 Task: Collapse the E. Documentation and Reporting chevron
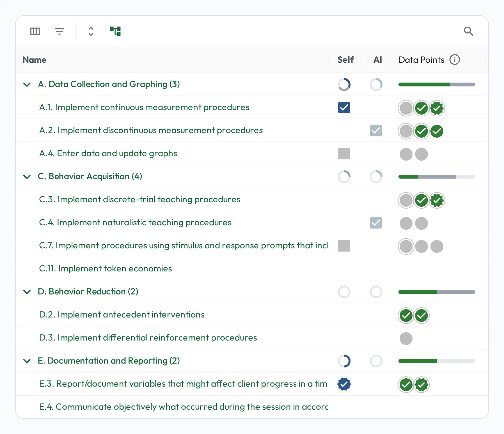coord(27,361)
